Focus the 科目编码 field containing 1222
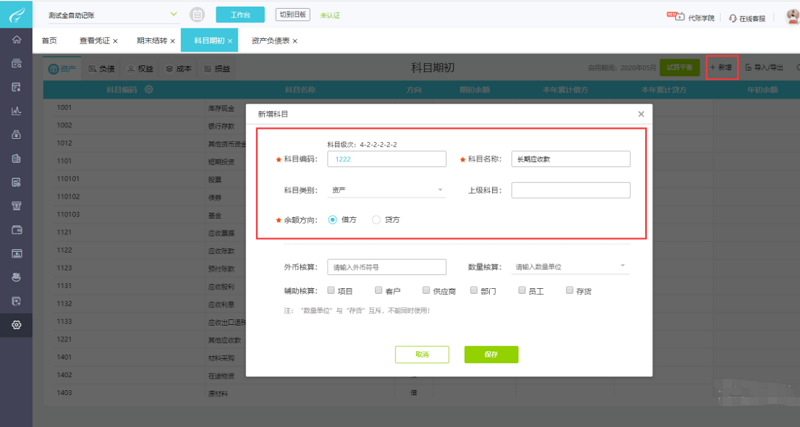Screen dimensions: 800x427 click(387, 159)
